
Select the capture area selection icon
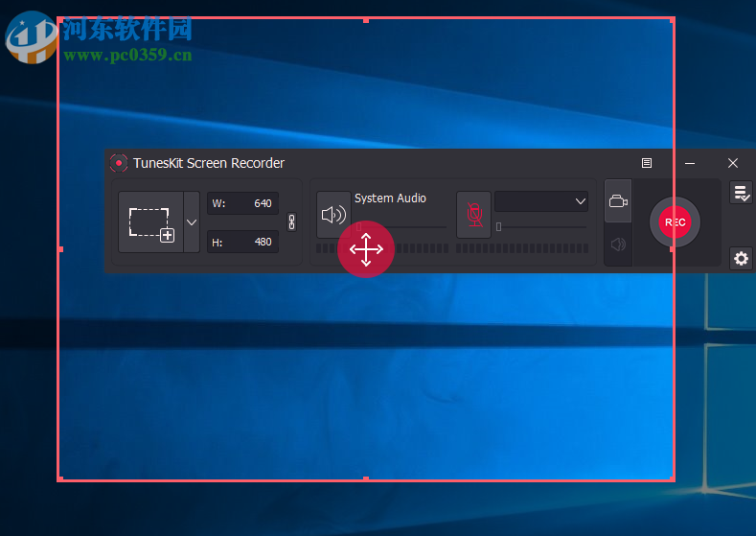point(151,221)
